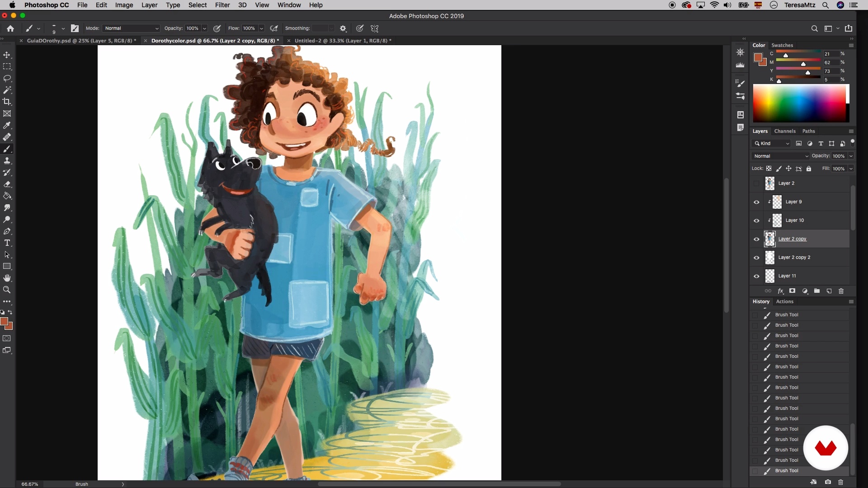Select the Paint Bucket tool
Screen dimensions: 868x488
(x=7, y=196)
